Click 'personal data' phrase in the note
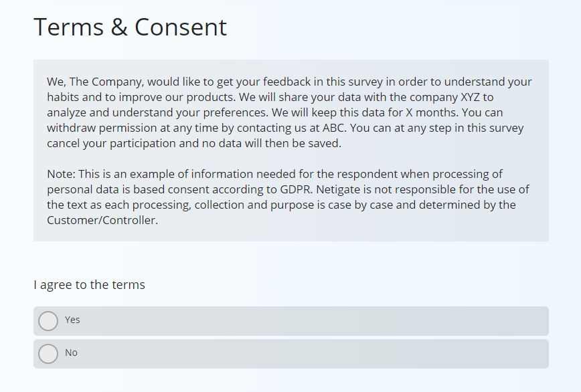The image size is (581, 392). coord(83,189)
